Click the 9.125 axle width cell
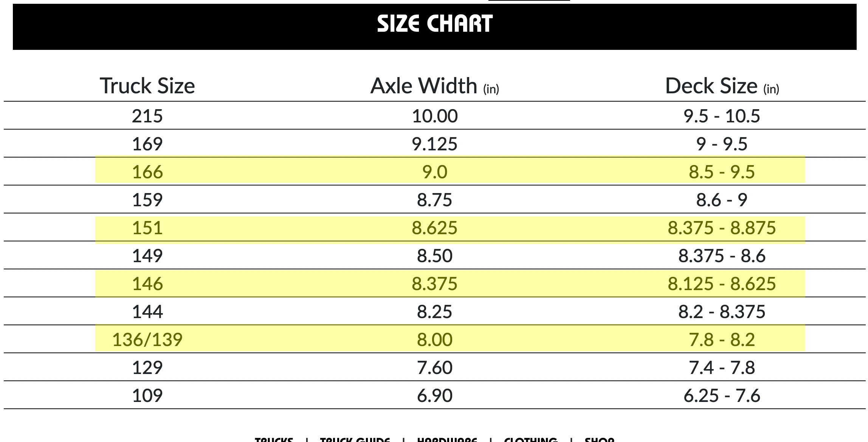The height and width of the screenshot is (442, 868). pos(435,144)
